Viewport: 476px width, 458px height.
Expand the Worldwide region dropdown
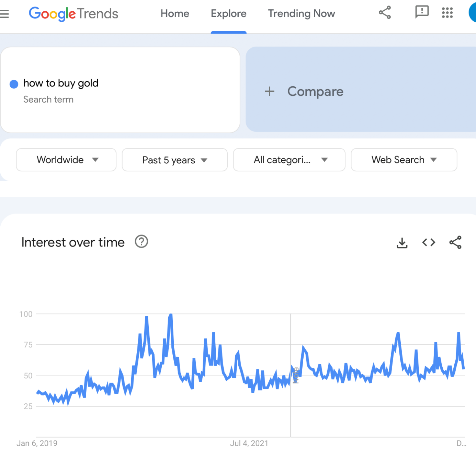[66, 160]
